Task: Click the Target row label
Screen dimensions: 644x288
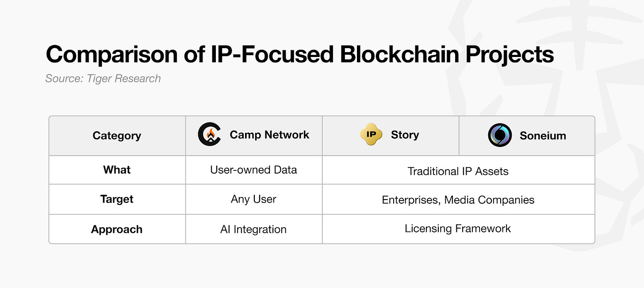Action: coord(117,199)
